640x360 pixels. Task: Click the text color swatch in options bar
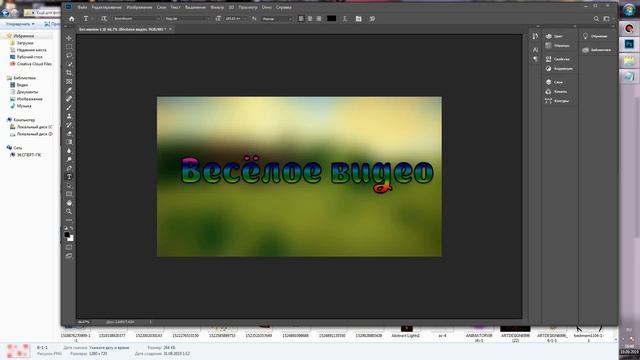coord(331,19)
